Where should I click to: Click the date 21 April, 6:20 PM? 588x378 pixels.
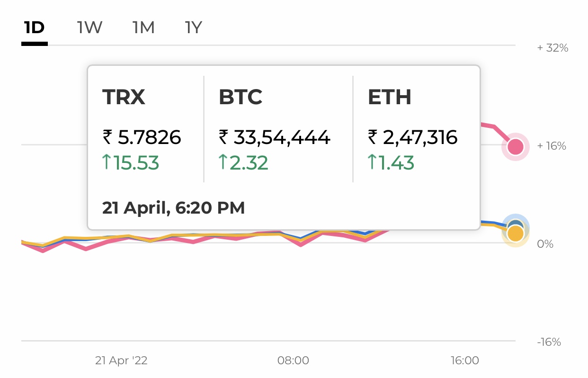tap(173, 208)
